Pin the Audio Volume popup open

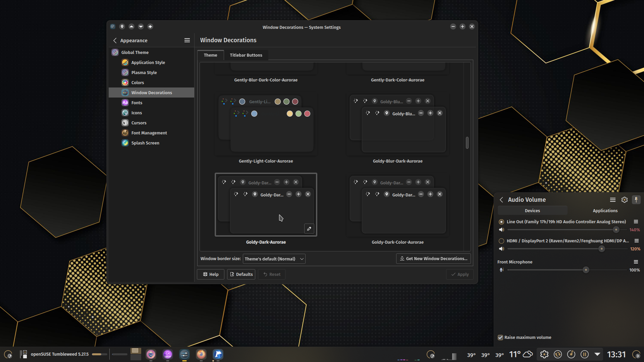click(636, 200)
